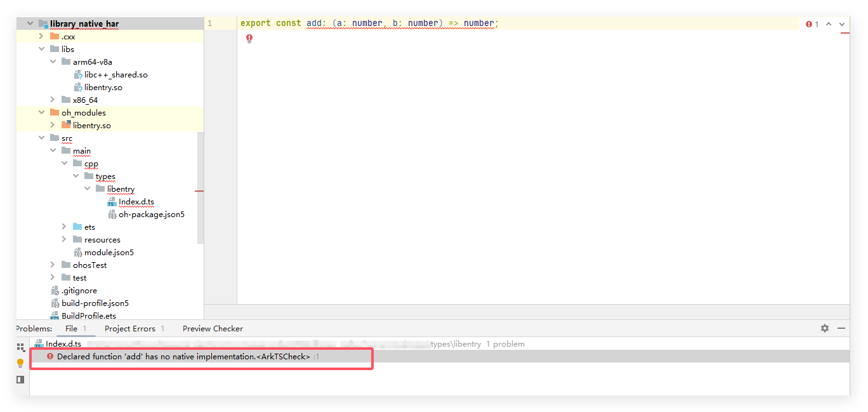Collapse the arm64-v8a folder

[x=53, y=62]
